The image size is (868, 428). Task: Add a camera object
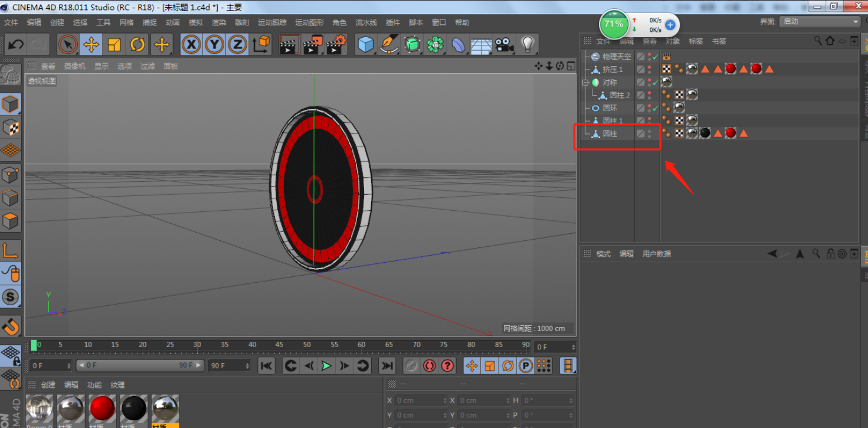tap(504, 44)
